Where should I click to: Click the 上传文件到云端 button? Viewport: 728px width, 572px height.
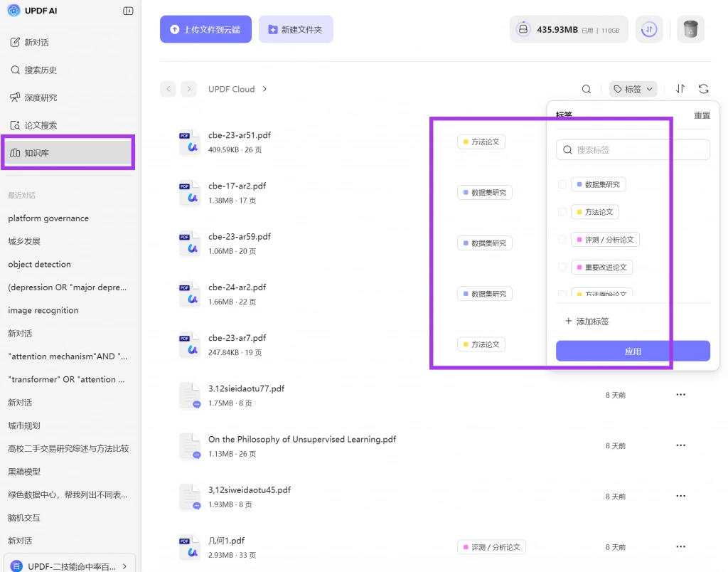205,29
